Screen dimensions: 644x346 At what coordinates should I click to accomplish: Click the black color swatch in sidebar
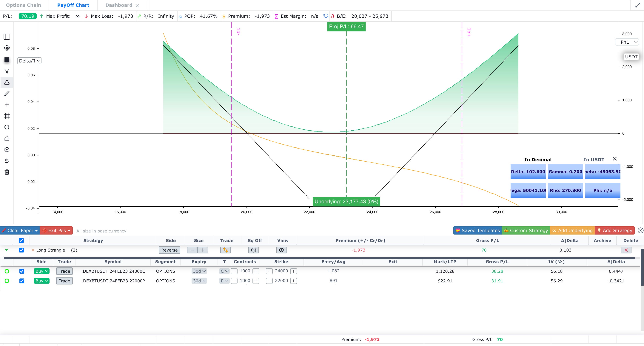coord(7,60)
